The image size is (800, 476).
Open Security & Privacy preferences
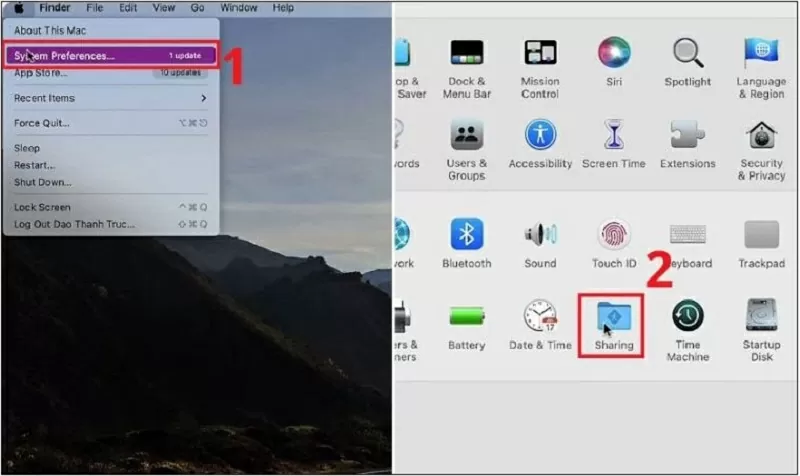point(761,150)
